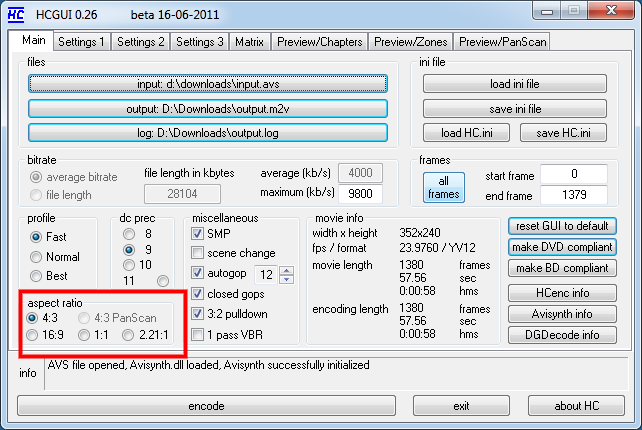
Task: Choose the Normal profile option
Action: 36,257
